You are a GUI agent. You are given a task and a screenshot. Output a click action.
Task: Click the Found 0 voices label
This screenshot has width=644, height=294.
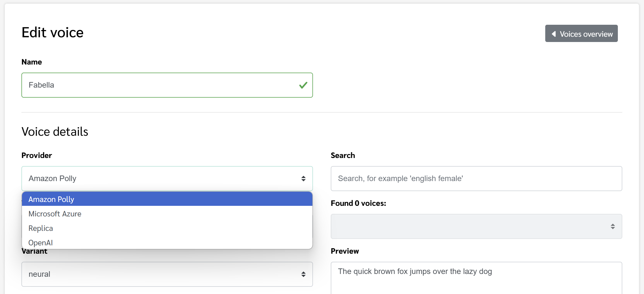coord(358,203)
